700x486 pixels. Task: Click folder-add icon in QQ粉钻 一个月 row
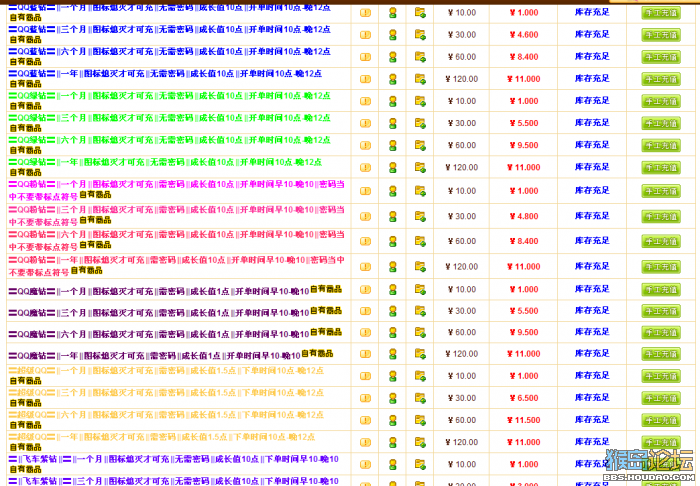coord(420,191)
